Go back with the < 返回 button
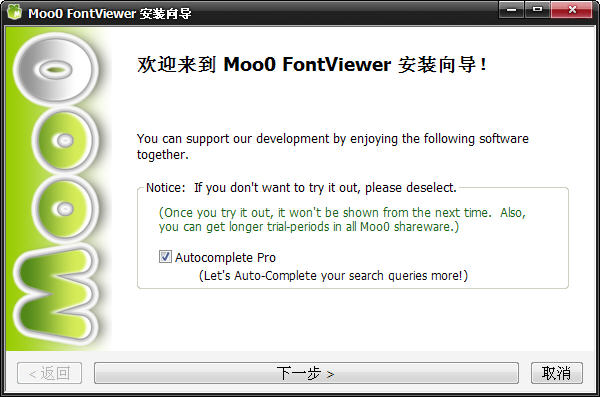This screenshot has height=397, width=600. (49, 373)
